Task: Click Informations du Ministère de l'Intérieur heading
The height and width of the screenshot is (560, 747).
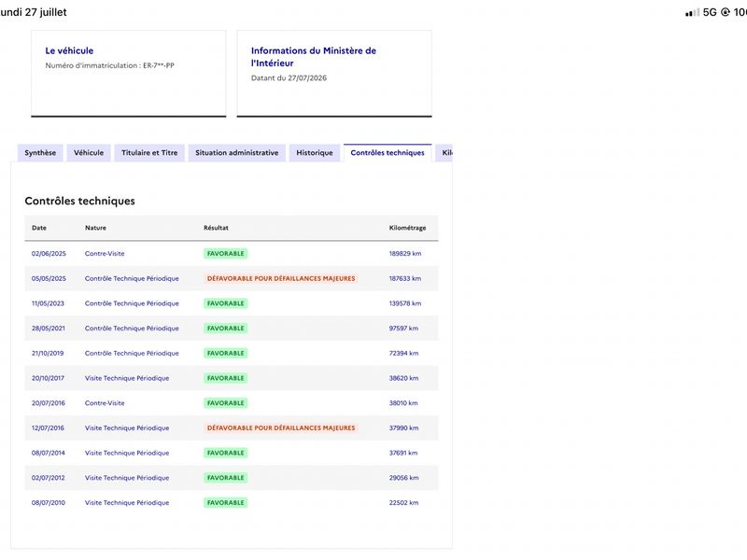Action: [x=314, y=57]
